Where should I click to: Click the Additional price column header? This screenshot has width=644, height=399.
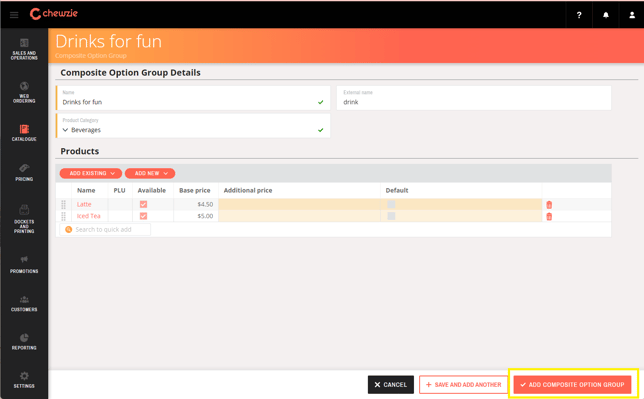tap(248, 190)
